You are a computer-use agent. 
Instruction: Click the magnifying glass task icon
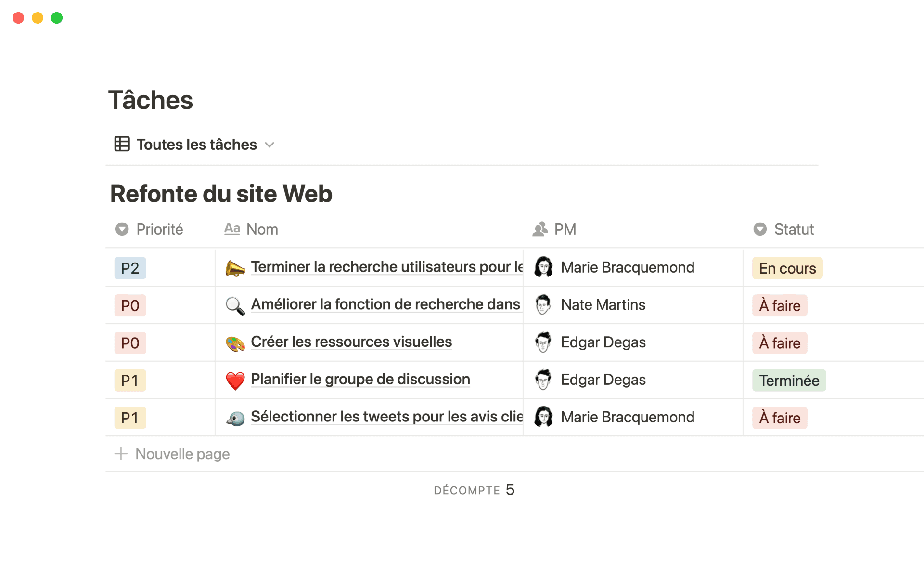pyautogui.click(x=235, y=306)
